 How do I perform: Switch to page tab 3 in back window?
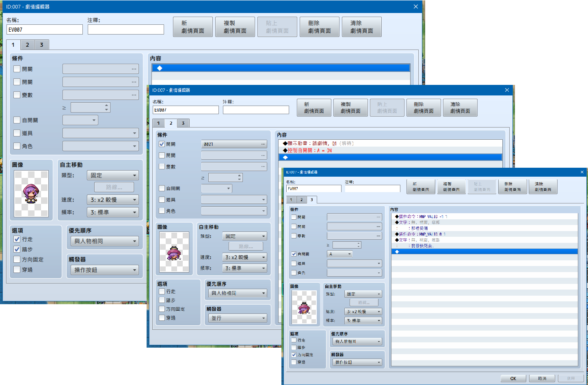pyautogui.click(x=41, y=45)
